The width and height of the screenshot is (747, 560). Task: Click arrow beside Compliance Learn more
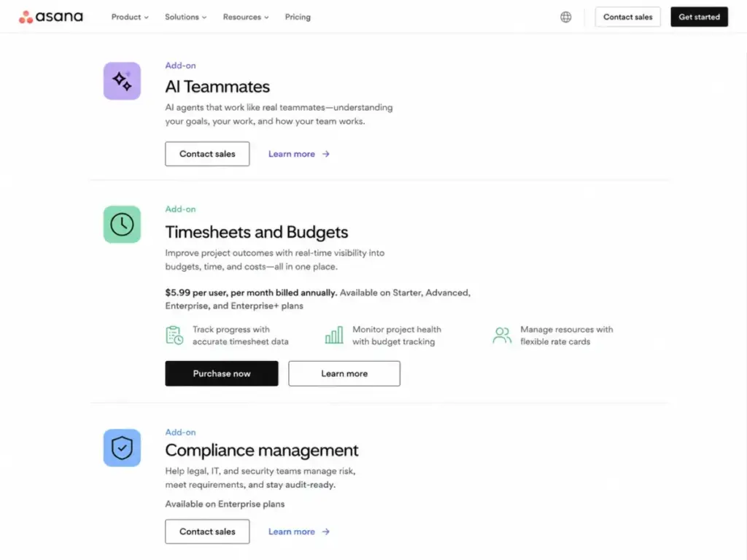(326, 532)
